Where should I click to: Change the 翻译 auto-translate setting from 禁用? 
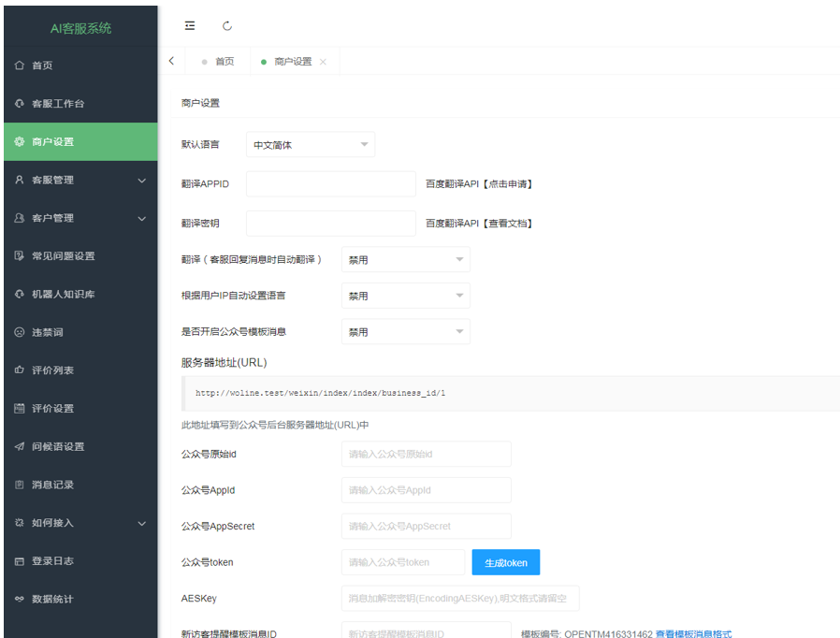point(405,258)
